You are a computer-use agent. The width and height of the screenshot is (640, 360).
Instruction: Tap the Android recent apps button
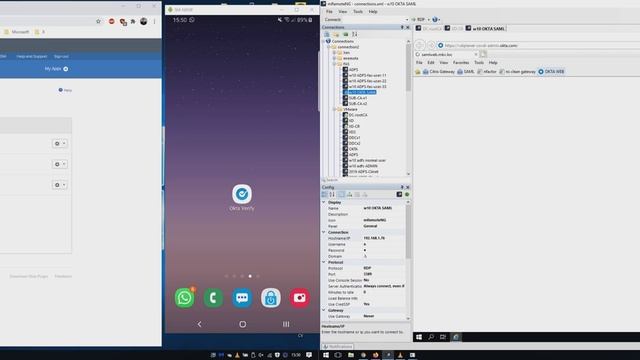pos(286,324)
